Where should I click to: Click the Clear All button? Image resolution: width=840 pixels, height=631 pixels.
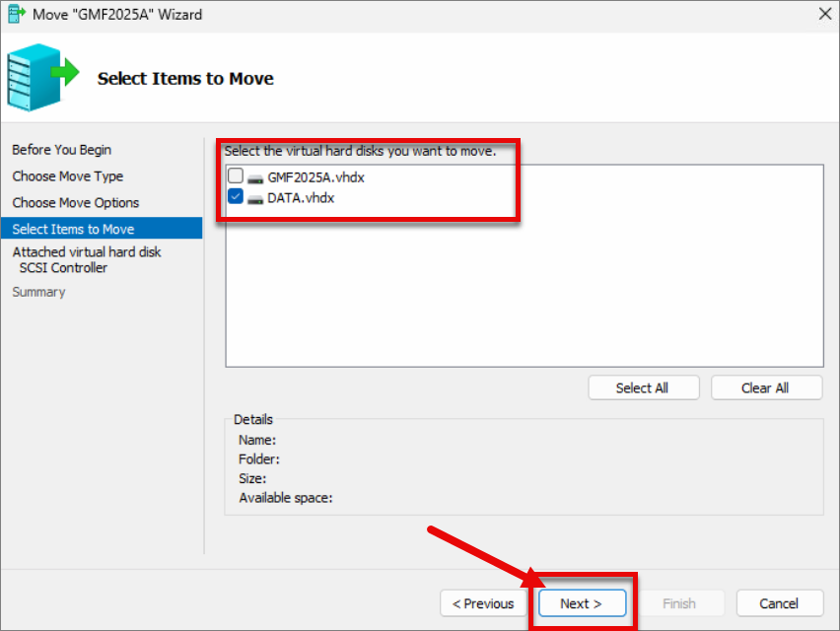pyautogui.click(x=766, y=387)
